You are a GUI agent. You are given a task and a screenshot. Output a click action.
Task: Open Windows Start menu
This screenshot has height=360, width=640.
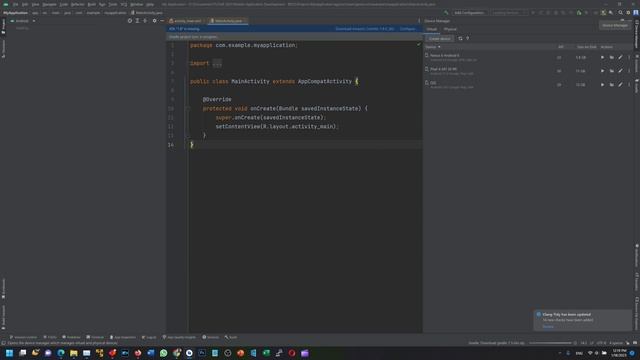[x=9, y=353]
